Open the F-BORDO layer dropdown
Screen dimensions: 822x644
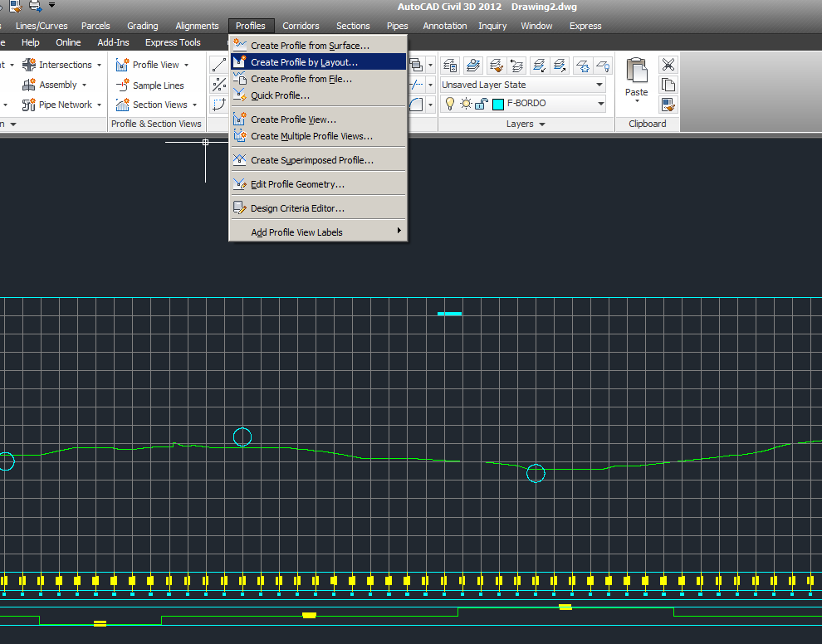pyautogui.click(x=599, y=104)
